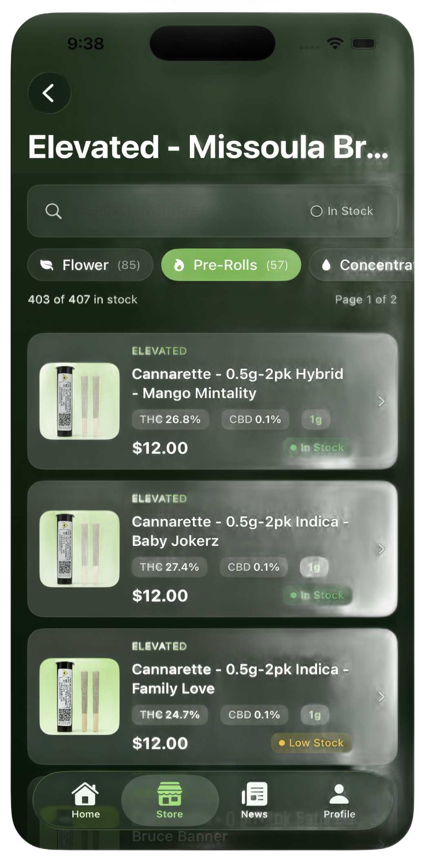Image resolution: width=430 pixels, height=868 pixels.
Task: Open the Profile tab icon
Action: [339, 794]
